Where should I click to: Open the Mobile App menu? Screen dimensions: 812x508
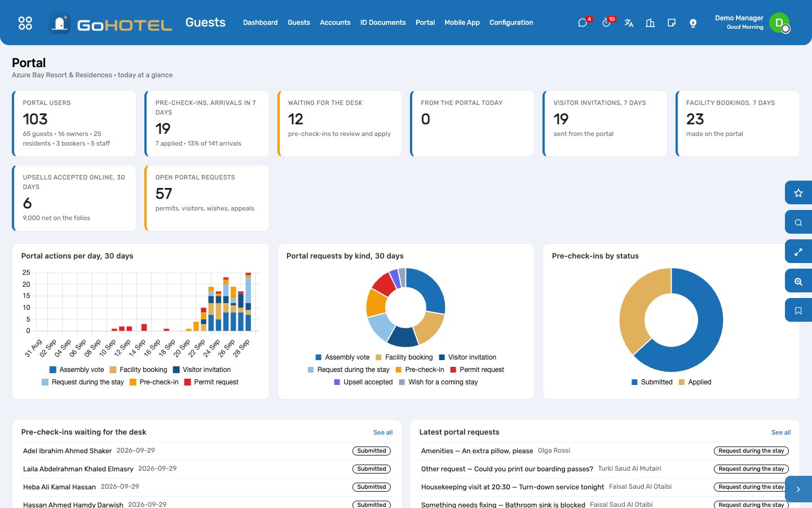coord(462,23)
